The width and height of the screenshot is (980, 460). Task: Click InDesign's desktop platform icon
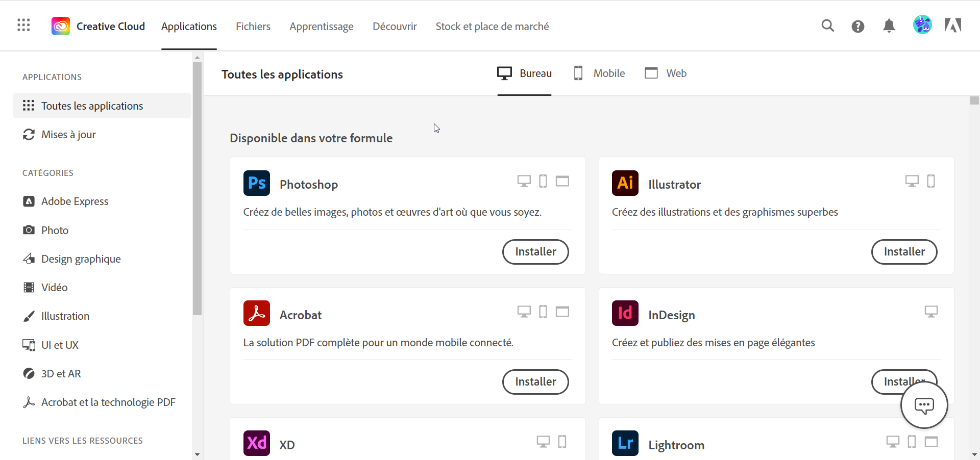pyautogui.click(x=932, y=312)
